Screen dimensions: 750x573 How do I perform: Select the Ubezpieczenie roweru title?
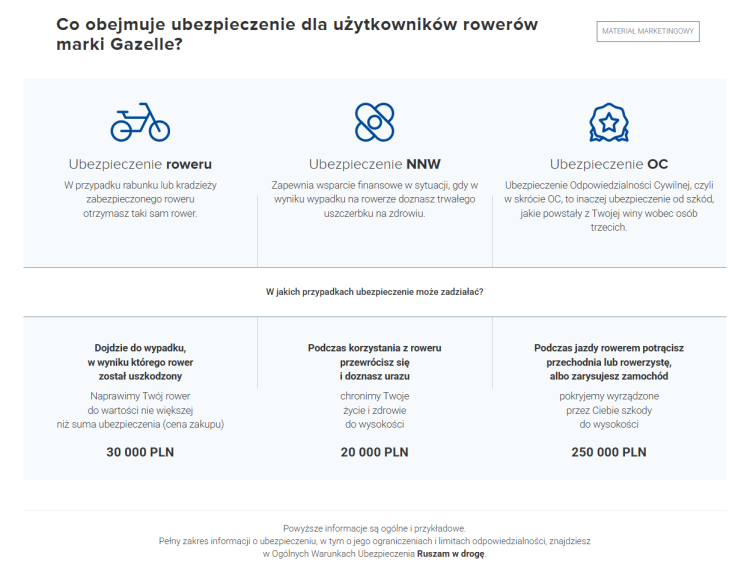tap(140, 164)
